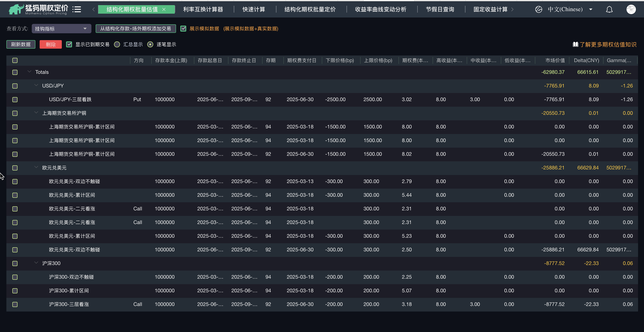This screenshot has width=644, height=332.
Task: Toggle 显示已到期交易 checkbox
Action: (x=69, y=45)
